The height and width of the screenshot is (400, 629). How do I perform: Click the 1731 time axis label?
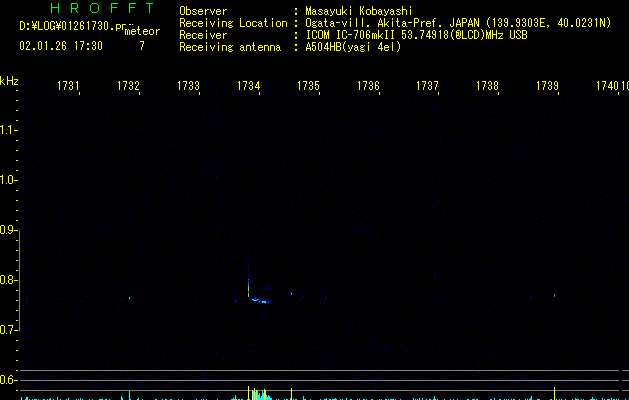pyautogui.click(x=68, y=86)
